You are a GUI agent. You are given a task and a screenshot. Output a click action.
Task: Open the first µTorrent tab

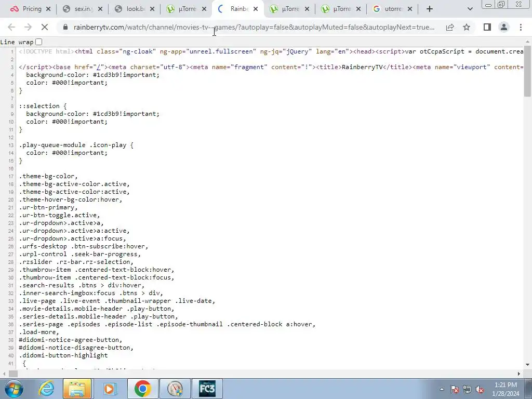click(187, 9)
